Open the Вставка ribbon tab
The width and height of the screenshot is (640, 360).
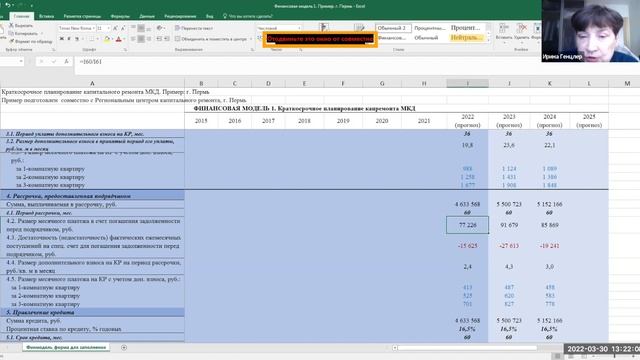pyautogui.click(x=46, y=16)
